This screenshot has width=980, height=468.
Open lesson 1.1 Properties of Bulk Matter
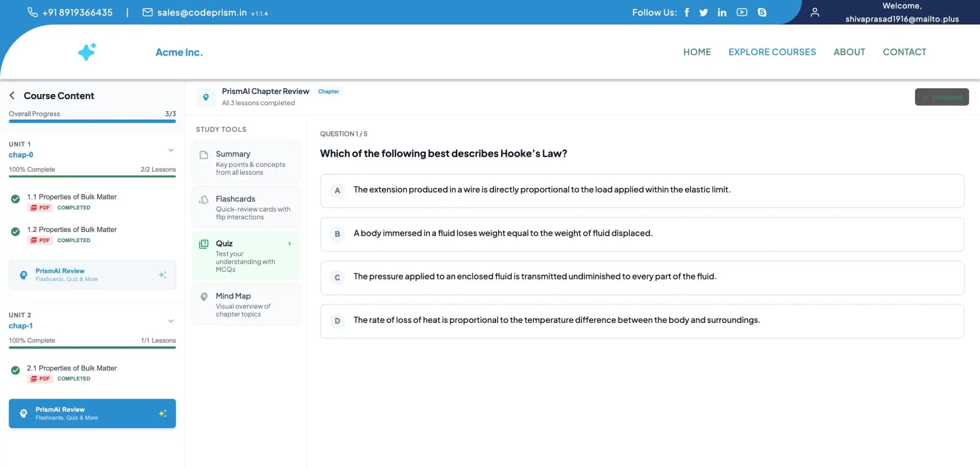click(x=71, y=197)
